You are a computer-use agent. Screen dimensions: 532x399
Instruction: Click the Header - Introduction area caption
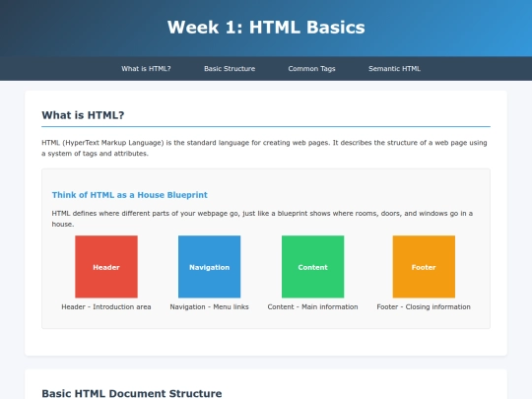(106, 306)
